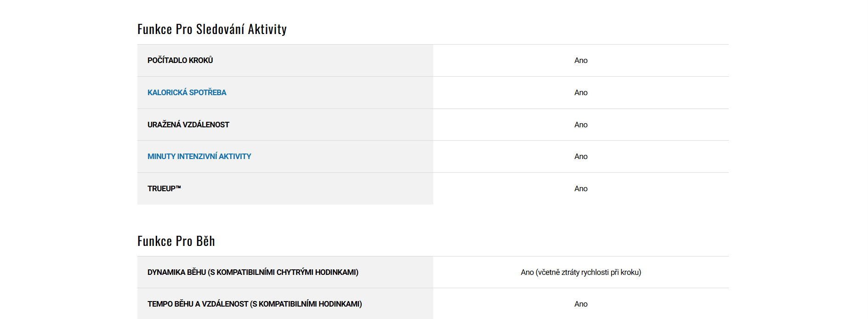Click the '(S KOMPATIBILNÍMI CHYTRÝMI HODINKAMI)' text
Image resolution: width=868 pixels, height=319 pixels.
coord(283,272)
